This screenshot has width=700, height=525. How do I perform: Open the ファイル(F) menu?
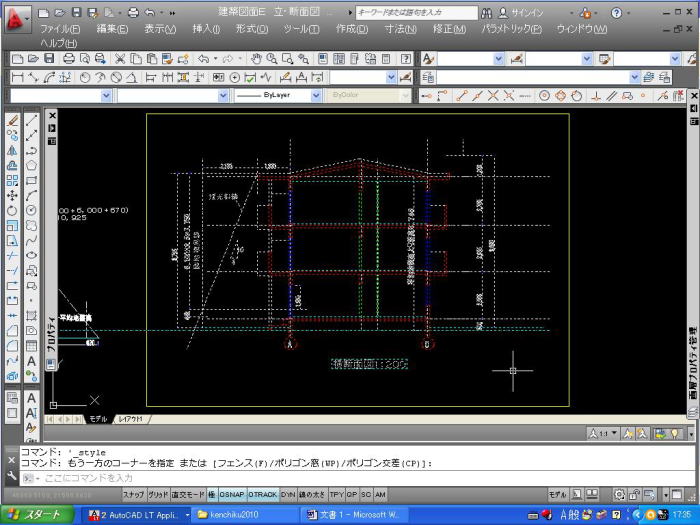click(x=60, y=29)
